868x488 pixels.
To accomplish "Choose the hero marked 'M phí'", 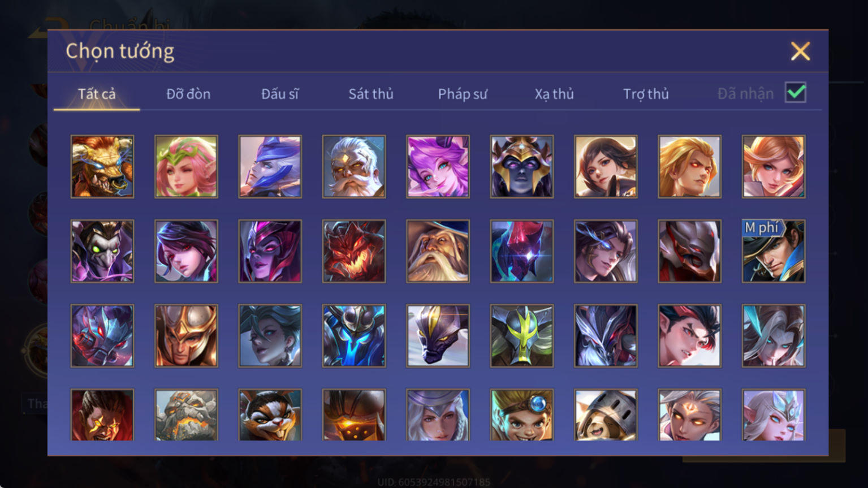I will coord(774,251).
